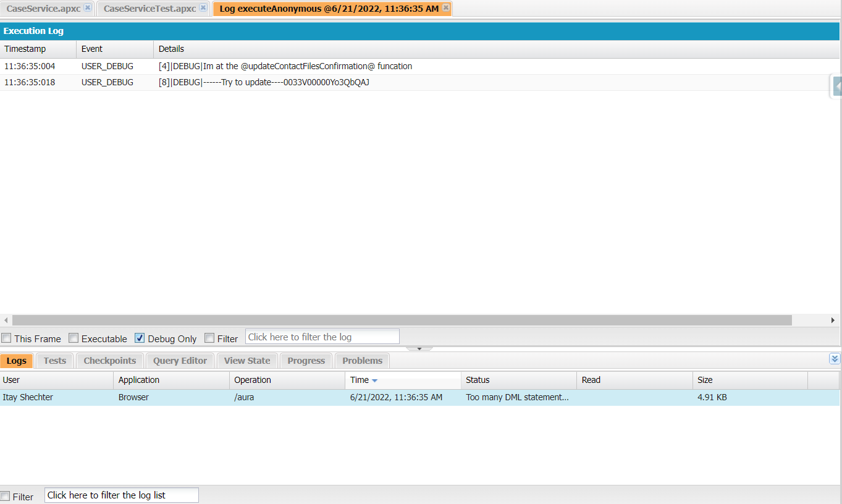Click the Read column header
842x504 pixels.
tap(635, 380)
